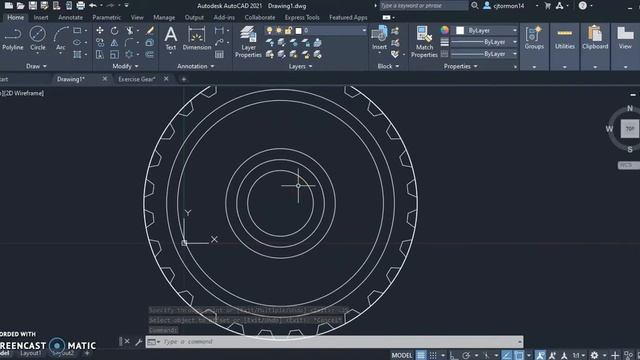
Task: Click the Dimension tool
Action: (x=197, y=38)
